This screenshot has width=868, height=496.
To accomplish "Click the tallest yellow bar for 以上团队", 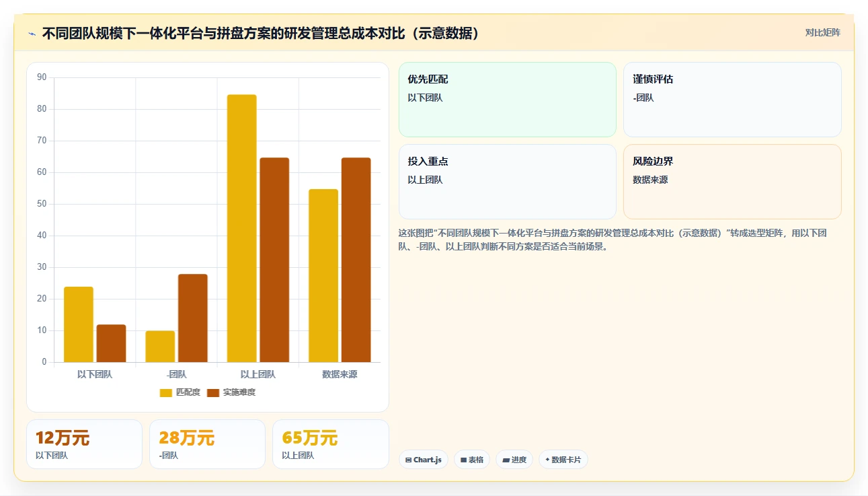I will click(242, 228).
